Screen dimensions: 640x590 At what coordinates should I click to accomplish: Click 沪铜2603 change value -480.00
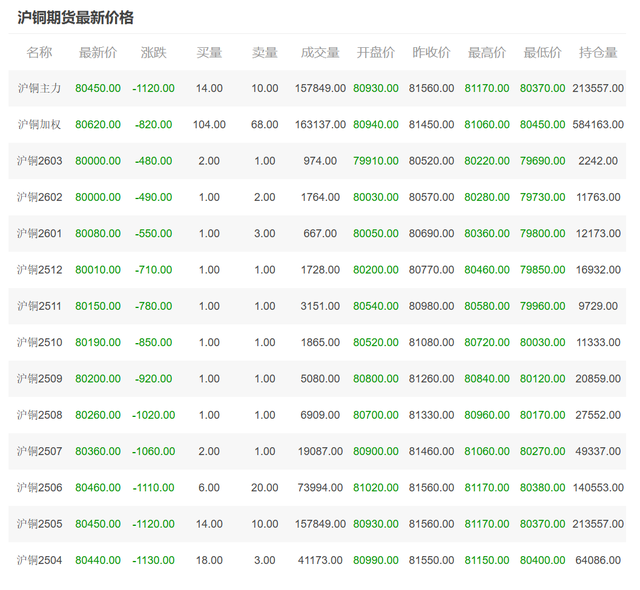[x=153, y=161]
